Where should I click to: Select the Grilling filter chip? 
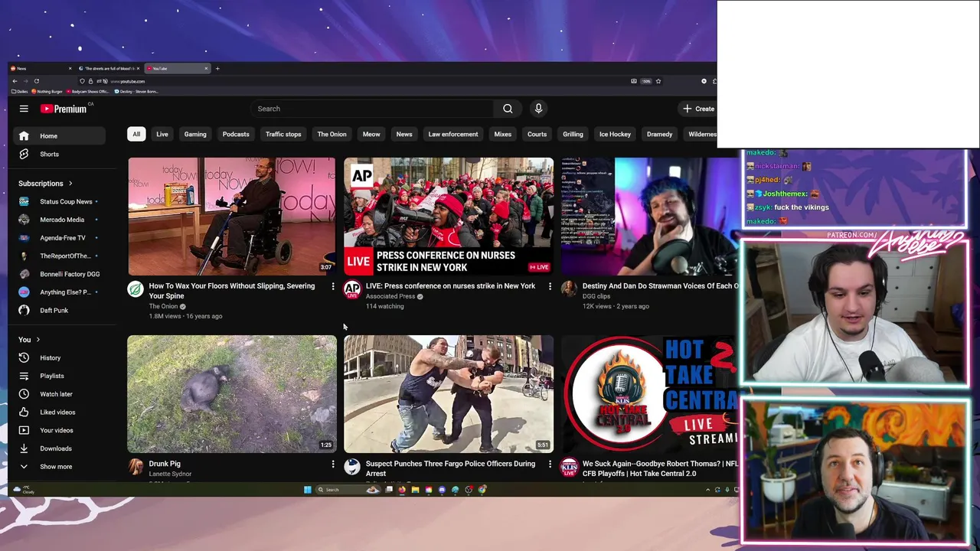tap(573, 134)
